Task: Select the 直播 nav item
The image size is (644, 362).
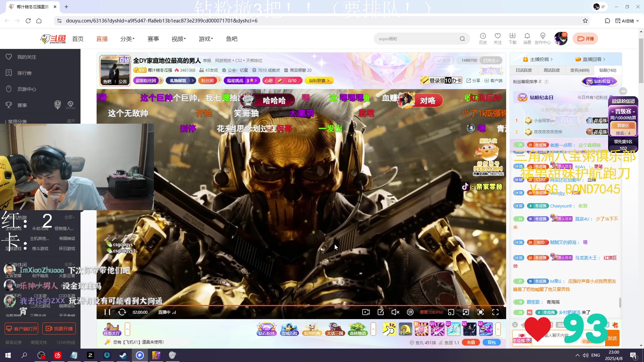Action: [x=102, y=39]
